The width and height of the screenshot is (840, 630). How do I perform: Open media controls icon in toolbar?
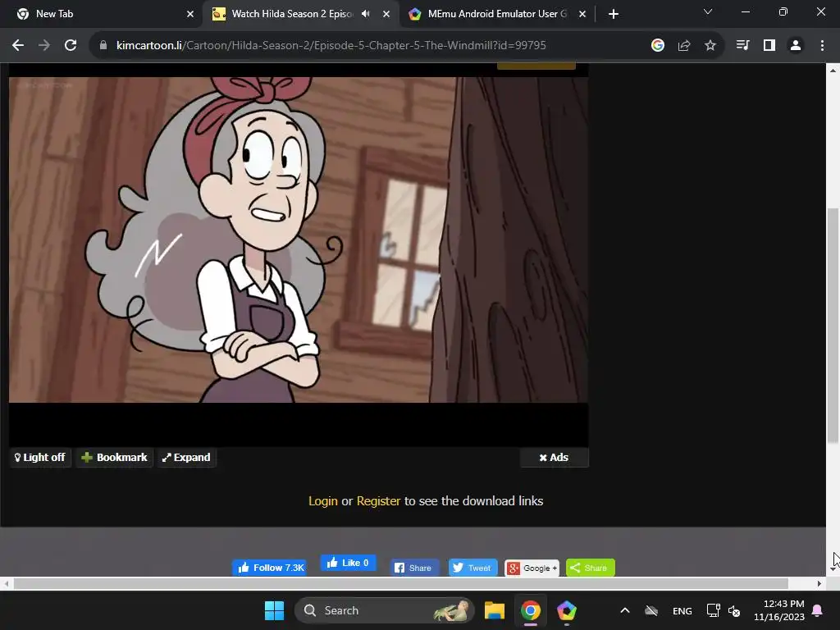(742, 46)
